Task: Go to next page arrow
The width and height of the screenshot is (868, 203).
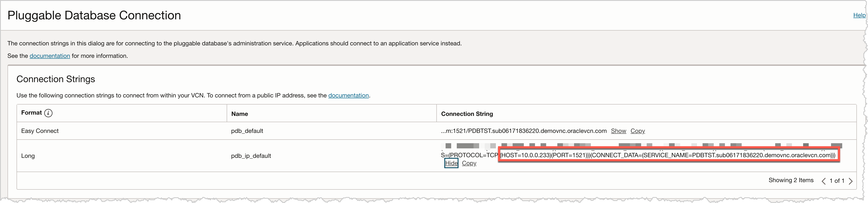Action: 850,181
